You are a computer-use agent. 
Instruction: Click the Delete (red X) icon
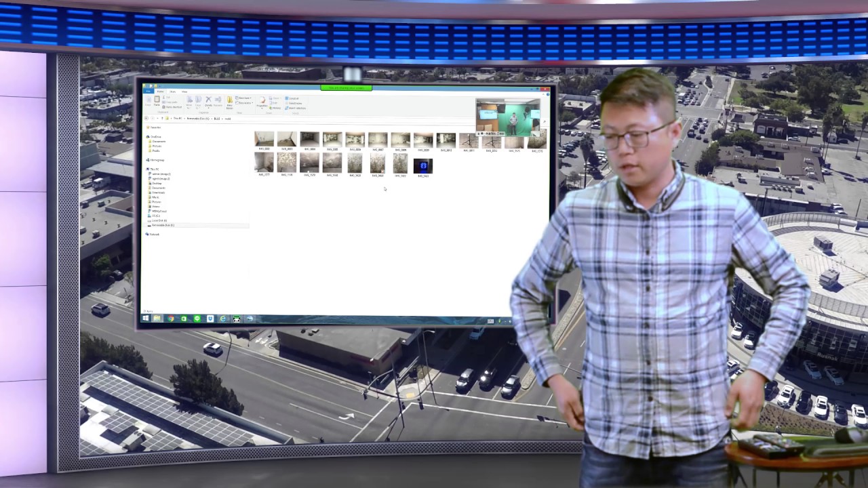tap(208, 101)
